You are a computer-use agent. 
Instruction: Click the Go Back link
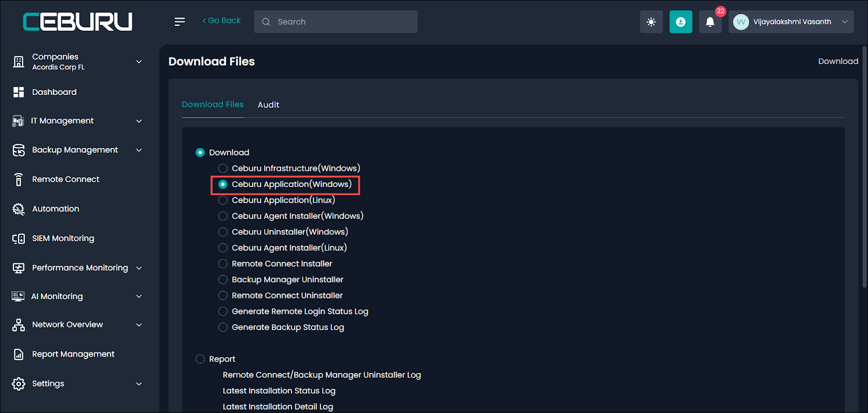[221, 21]
